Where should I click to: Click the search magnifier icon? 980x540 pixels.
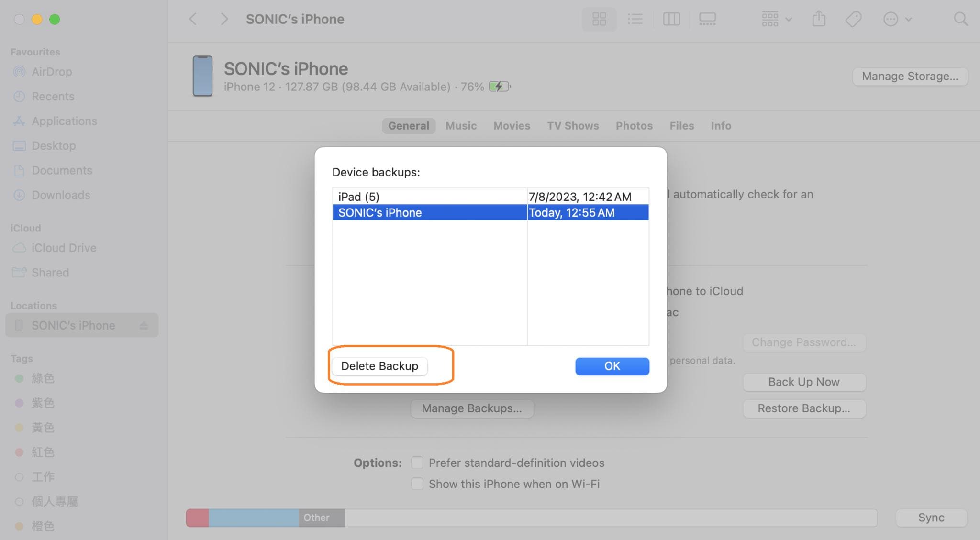pyautogui.click(x=960, y=19)
